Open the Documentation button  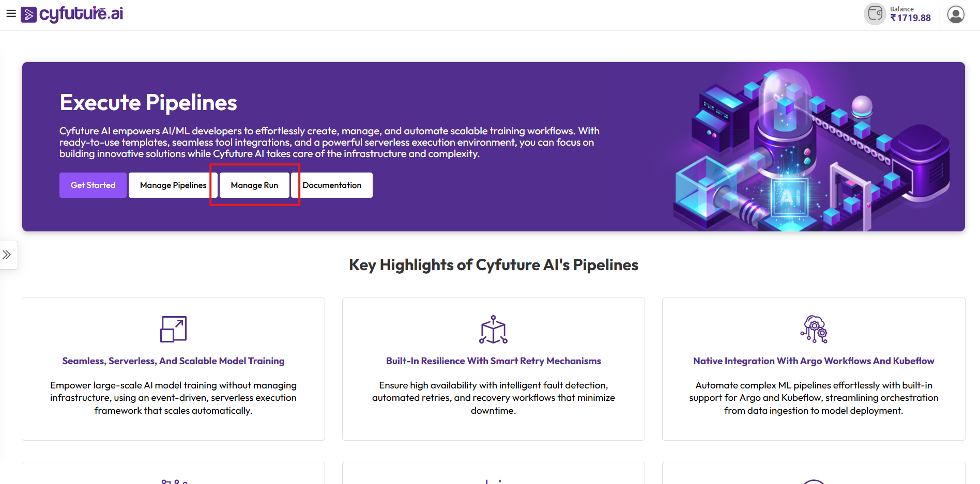click(x=332, y=185)
